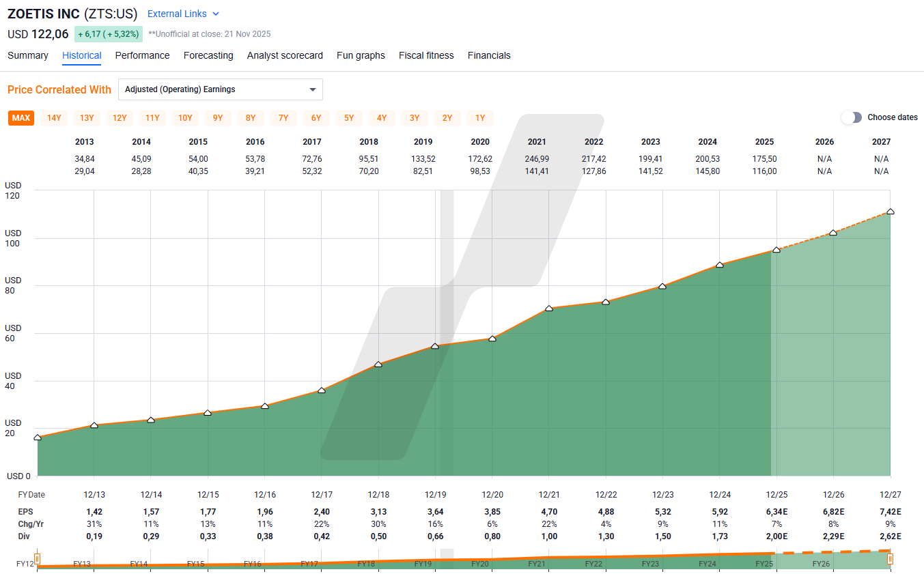Expand the External Links menu
This screenshot has height=574, width=924.
178,14
